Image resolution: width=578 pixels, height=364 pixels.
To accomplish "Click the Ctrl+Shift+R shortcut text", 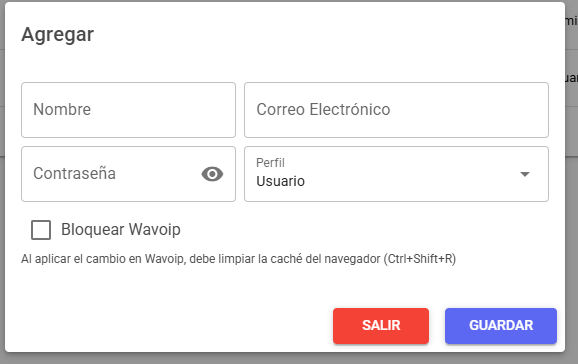I will click(419, 259).
